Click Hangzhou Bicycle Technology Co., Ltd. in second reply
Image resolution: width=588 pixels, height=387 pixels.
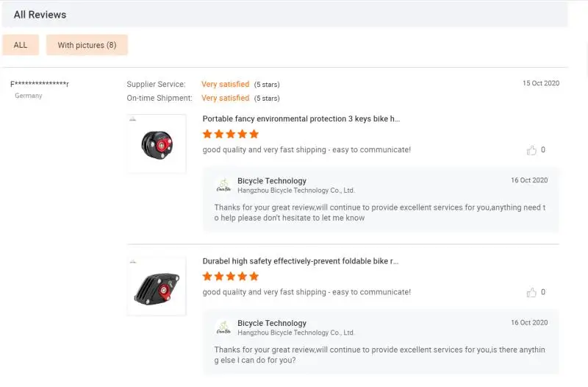(x=296, y=333)
